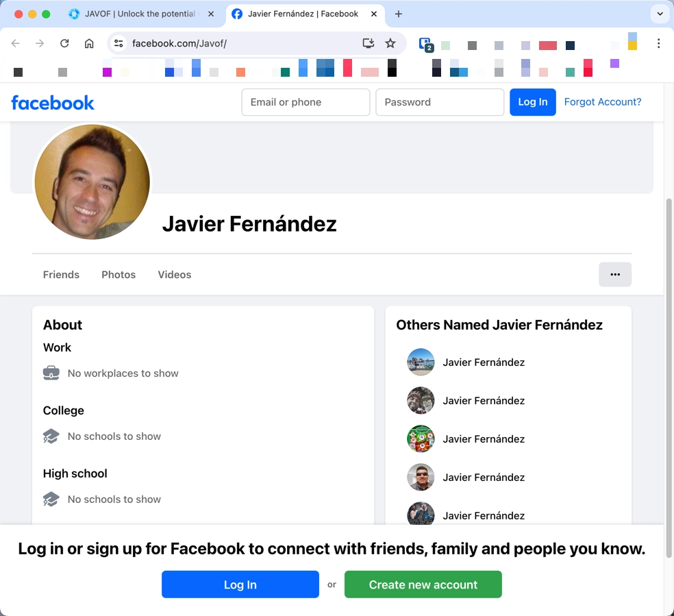Viewport: 674px width, 616px height.
Task: Select the Friends tab
Action: [61, 274]
